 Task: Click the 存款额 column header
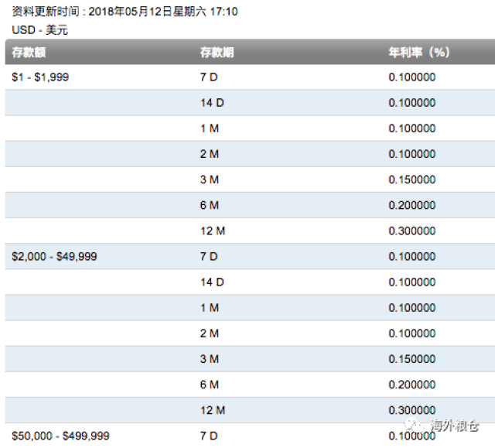(29, 52)
